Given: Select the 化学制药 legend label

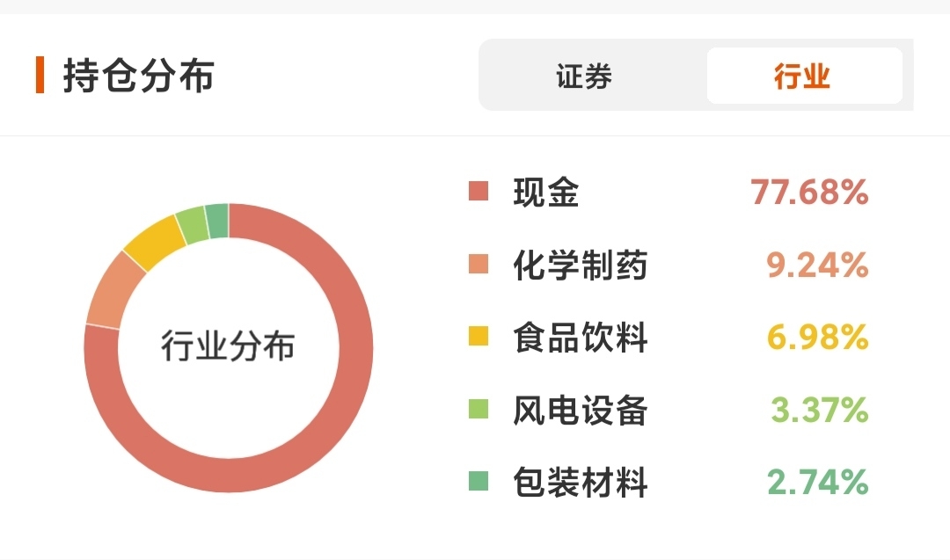Looking at the screenshot, I should (x=580, y=265).
